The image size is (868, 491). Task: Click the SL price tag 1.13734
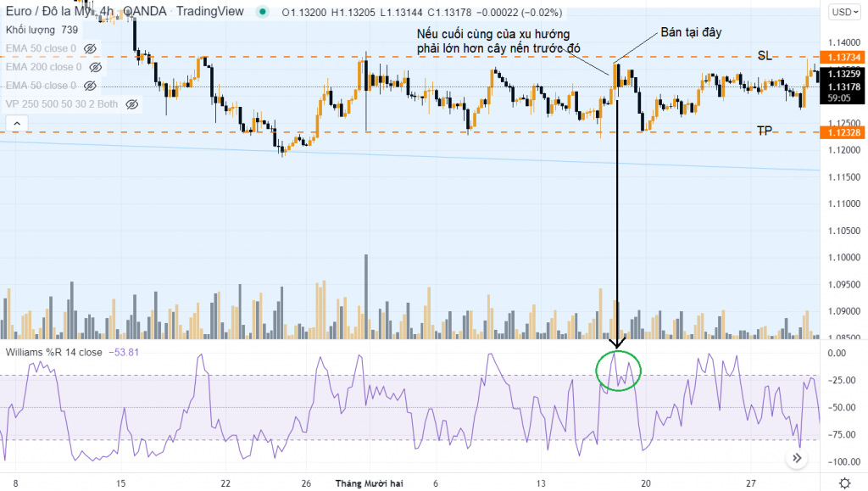pos(843,57)
